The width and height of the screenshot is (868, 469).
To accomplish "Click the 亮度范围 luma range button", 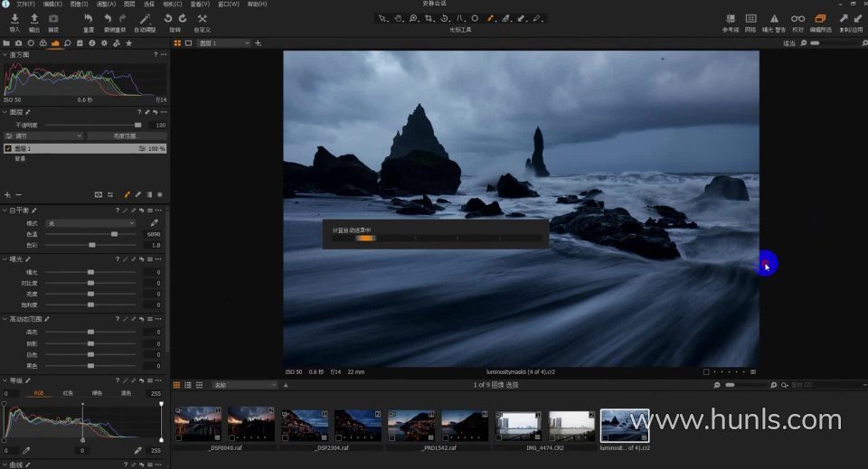I will [126, 136].
